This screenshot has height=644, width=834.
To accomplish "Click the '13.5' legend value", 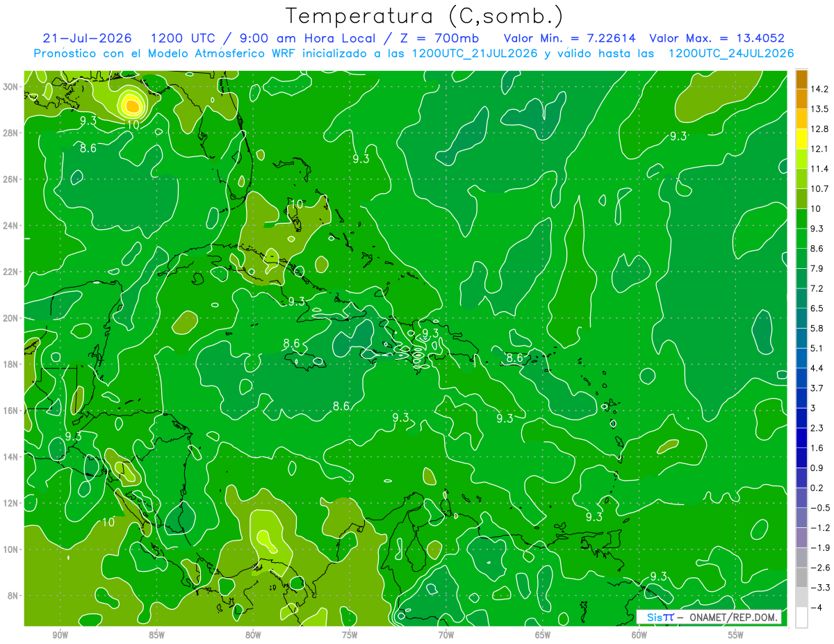I will click(819, 109).
